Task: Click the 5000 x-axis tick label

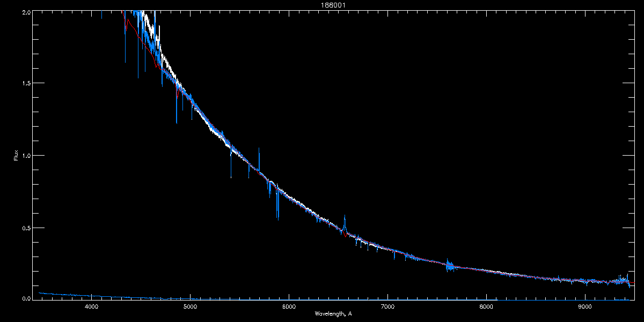Action: [190, 307]
